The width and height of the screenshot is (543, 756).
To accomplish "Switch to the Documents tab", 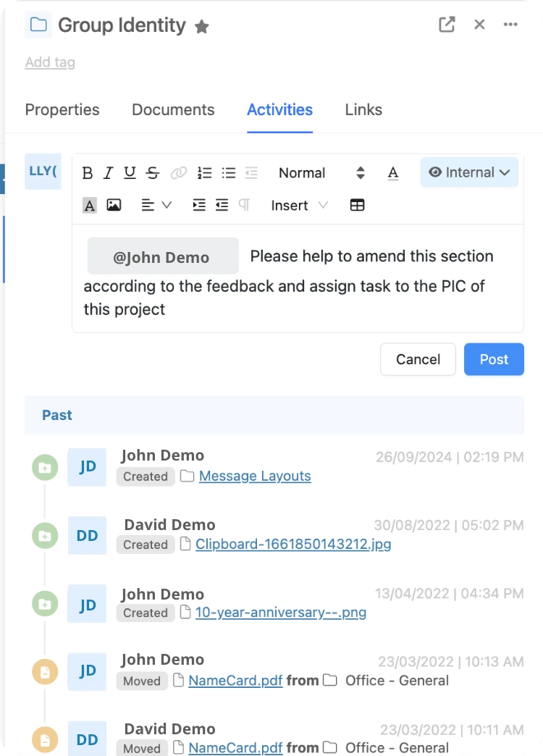I will (x=172, y=109).
